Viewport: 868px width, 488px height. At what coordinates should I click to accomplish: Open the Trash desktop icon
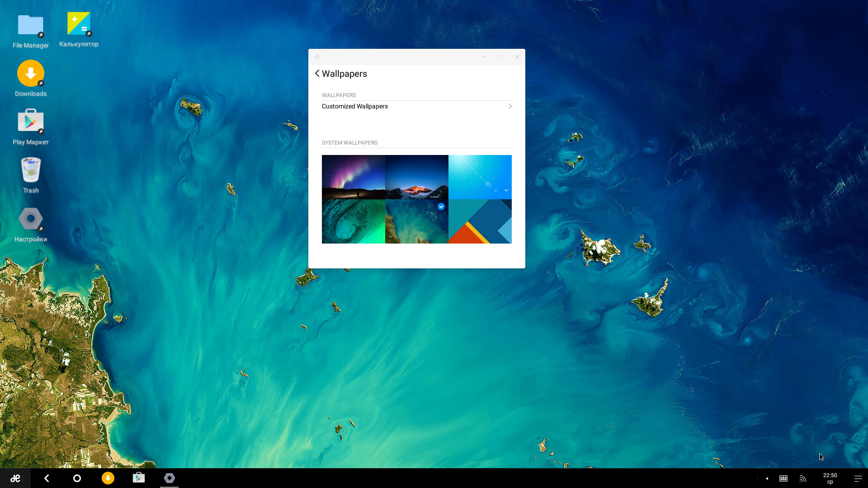31,175
